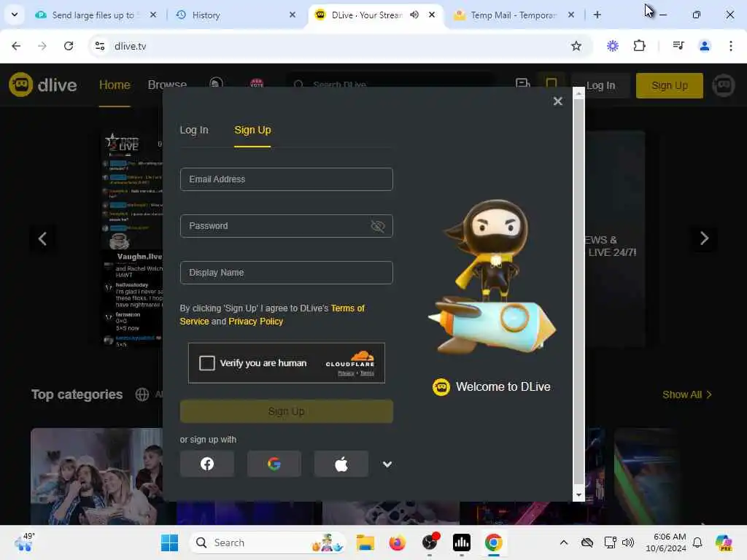Click the language globe icon near Top categories
This screenshot has height=560, width=747.
(142, 394)
